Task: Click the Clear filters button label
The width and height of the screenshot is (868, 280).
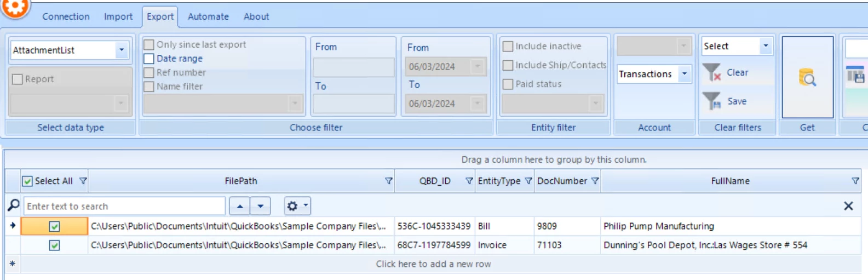Action: [x=737, y=72]
